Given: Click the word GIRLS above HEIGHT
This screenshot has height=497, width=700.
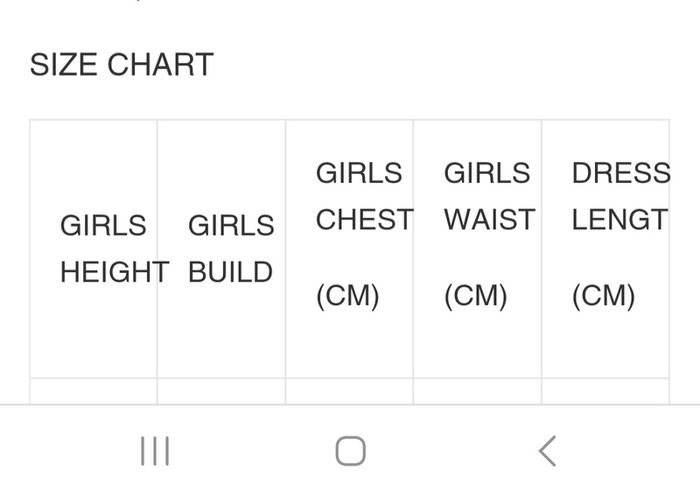Looking at the screenshot, I should (x=103, y=225).
